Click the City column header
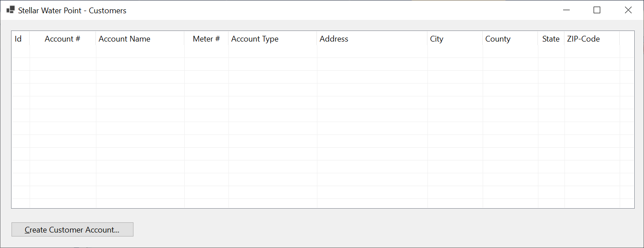This screenshot has width=644, height=248. 455,39
